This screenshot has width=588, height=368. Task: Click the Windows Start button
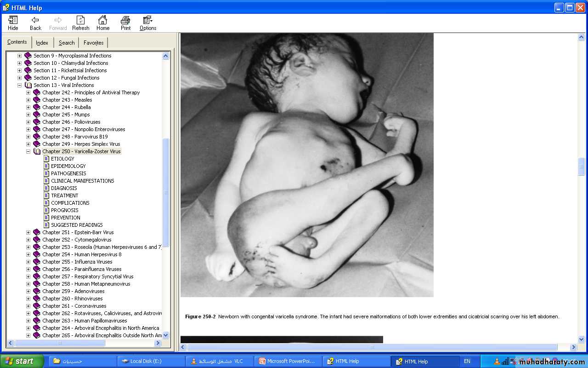tap(22, 361)
